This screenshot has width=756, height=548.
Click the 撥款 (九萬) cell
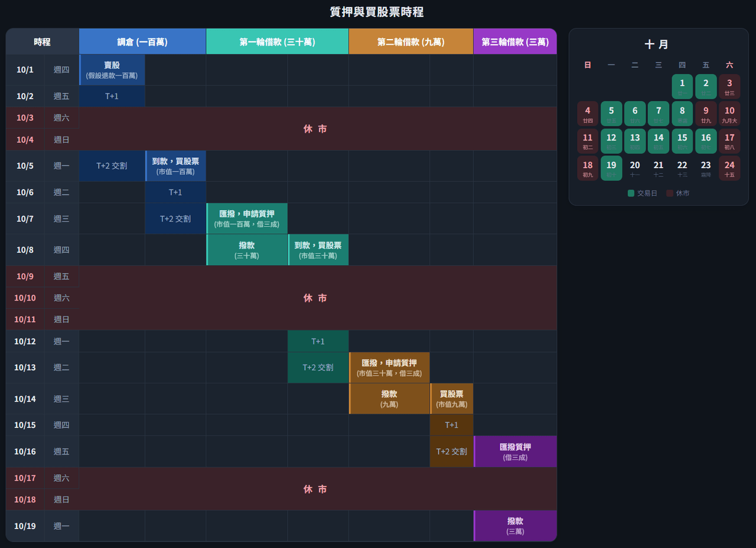click(389, 399)
